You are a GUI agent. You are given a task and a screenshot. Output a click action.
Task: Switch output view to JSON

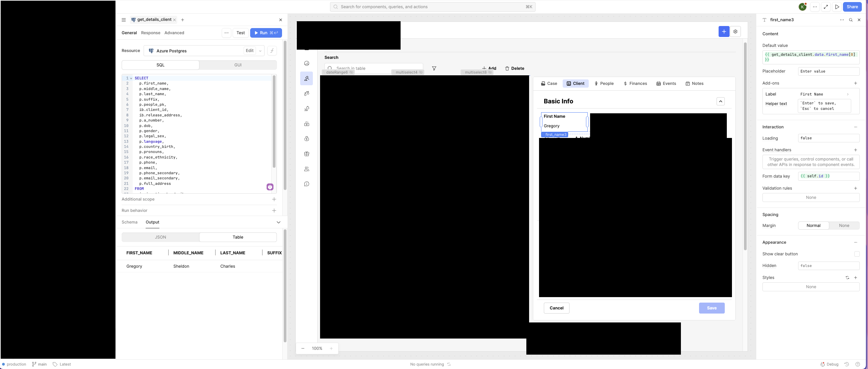160,237
